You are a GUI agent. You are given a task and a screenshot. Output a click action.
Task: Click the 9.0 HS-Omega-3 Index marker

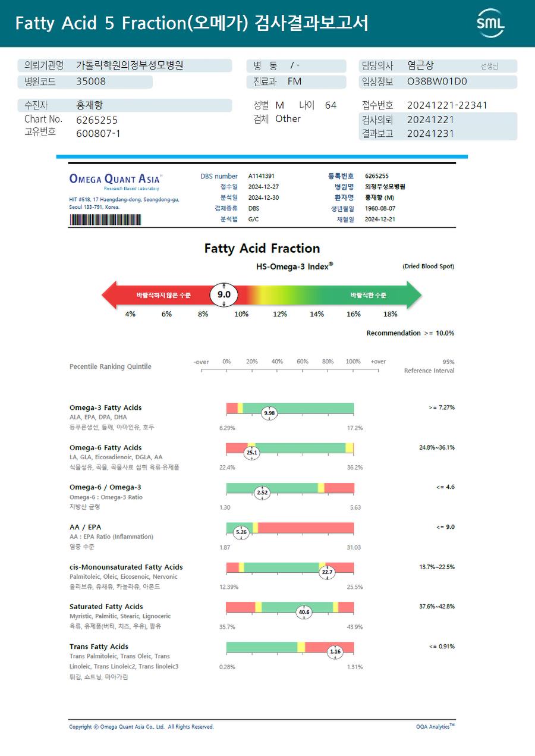(224, 295)
